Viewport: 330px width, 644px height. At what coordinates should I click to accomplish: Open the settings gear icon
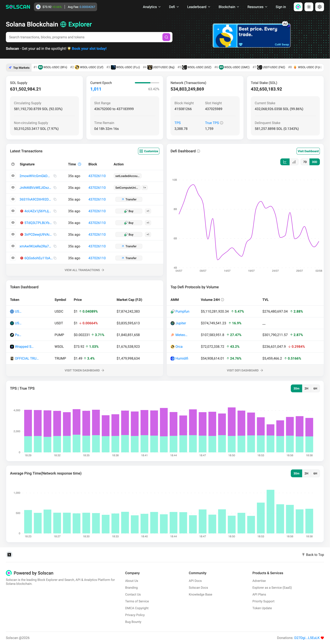pyautogui.click(x=320, y=7)
